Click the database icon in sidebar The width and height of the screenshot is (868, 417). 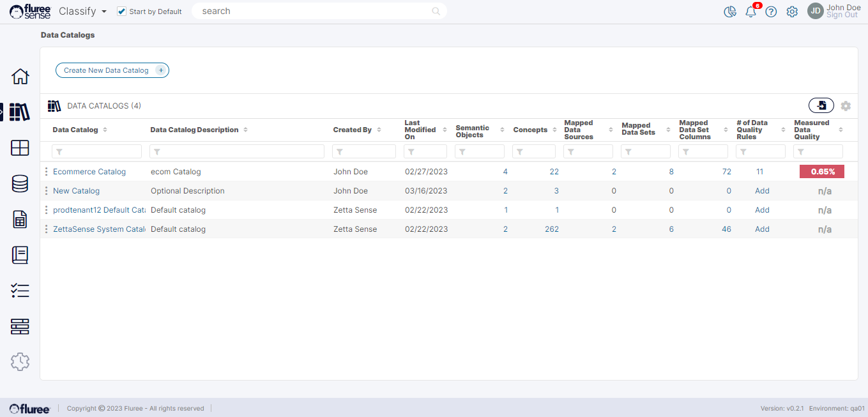click(x=20, y=184)
